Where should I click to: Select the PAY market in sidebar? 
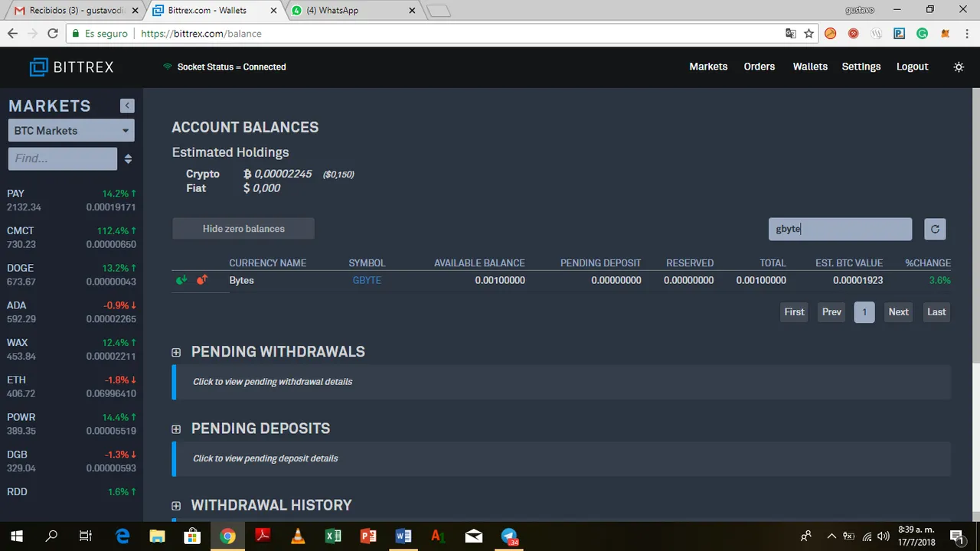tap(71, 201)
